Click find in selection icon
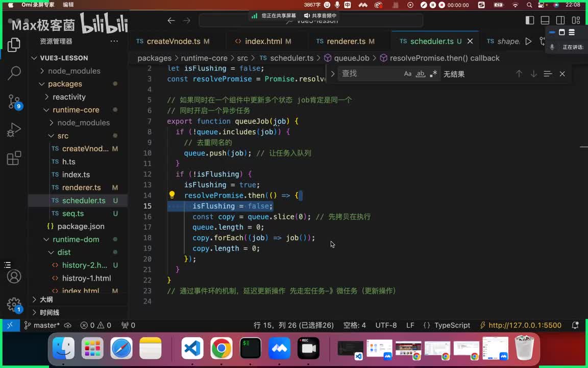588x368 pixels. pyautogui.click(x=548, y=74)
